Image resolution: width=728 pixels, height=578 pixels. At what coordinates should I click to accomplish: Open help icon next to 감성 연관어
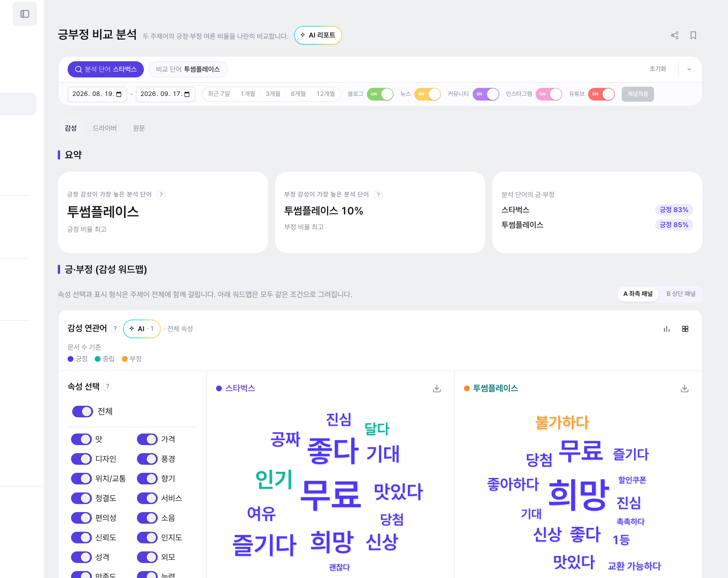[115, 328]
